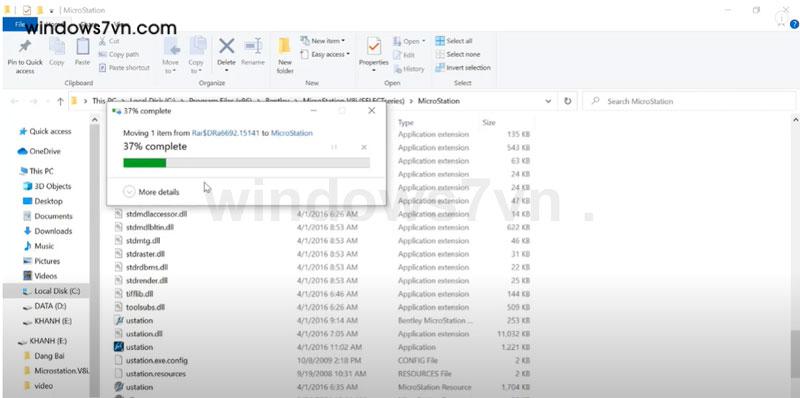Pause the move operation
This screenshot has height=398, width=800.
click(x=334, y=147)
